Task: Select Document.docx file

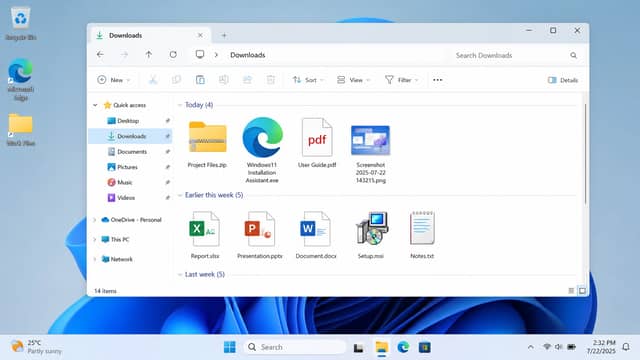Action: 316,235
